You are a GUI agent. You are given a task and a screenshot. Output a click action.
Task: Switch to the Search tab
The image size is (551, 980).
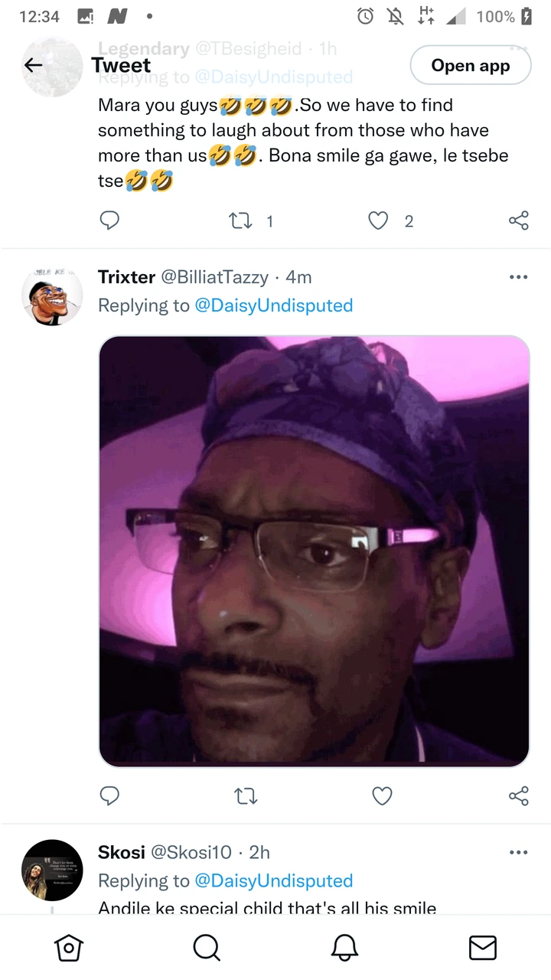point(207,948)
